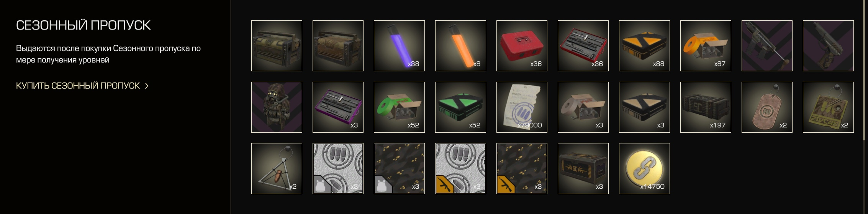Click the first military supply crate
This screenshot has height=214, width=868.
[x=277, y=46]
